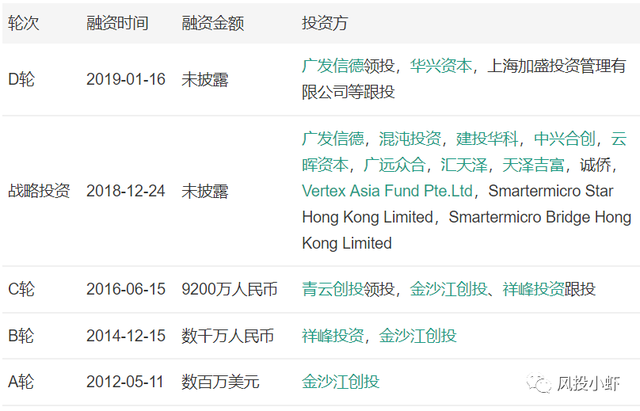640x411 pixels.
Task: Open 广远众合 investor link
Action: [x=394, y=165]
